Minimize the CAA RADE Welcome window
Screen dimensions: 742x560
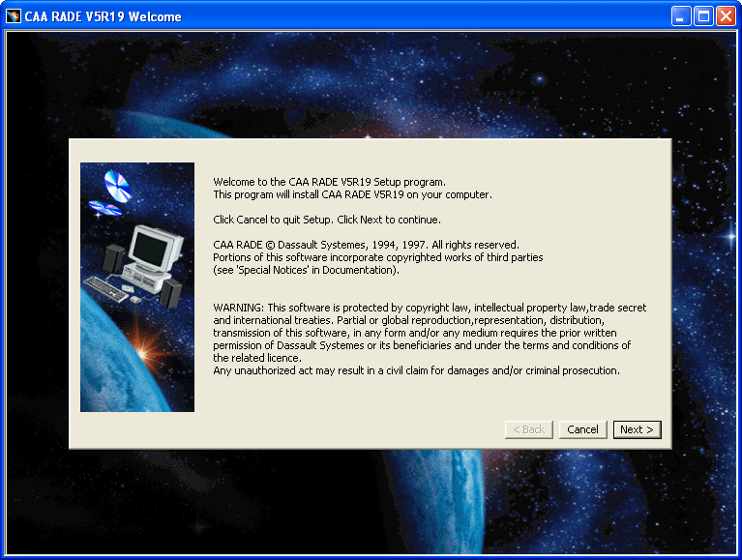[681, 16]
